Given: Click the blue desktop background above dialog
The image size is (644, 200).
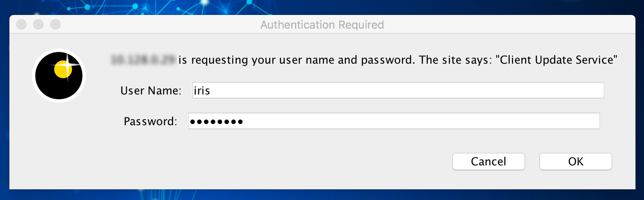Looking at the screenshot, I should pyautogui.click(x=322, y=6).
